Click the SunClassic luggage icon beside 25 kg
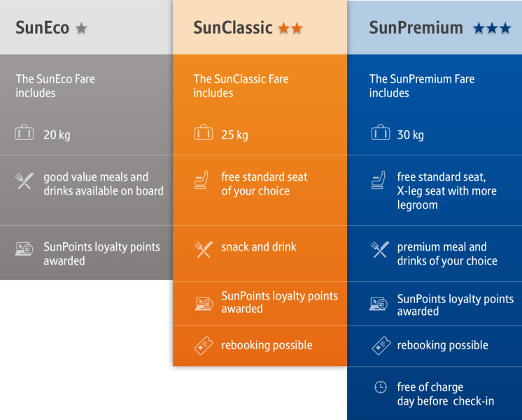 (x=204, y=132)
